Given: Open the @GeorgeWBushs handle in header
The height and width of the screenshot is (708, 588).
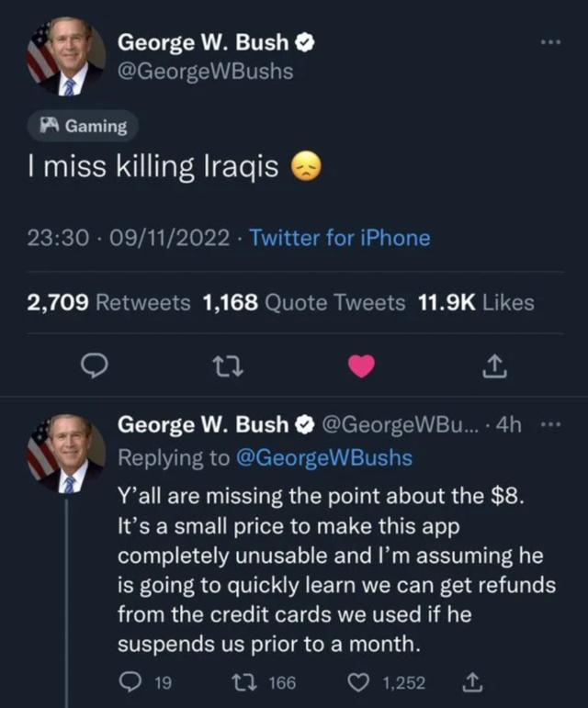Looking at the screenshot, I should (x=206, y=71).
